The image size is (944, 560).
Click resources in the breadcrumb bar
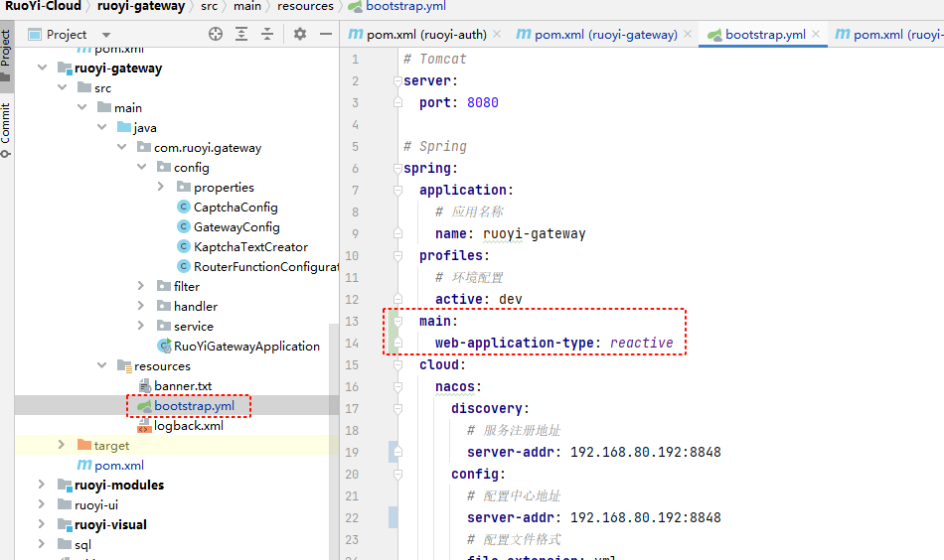[x=305, y=6]
